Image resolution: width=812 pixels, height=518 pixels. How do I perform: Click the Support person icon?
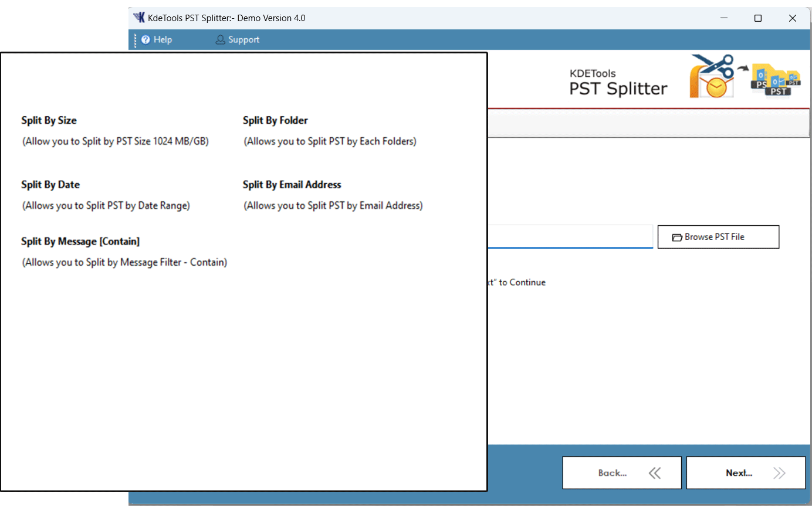click(x=220, y=40)
